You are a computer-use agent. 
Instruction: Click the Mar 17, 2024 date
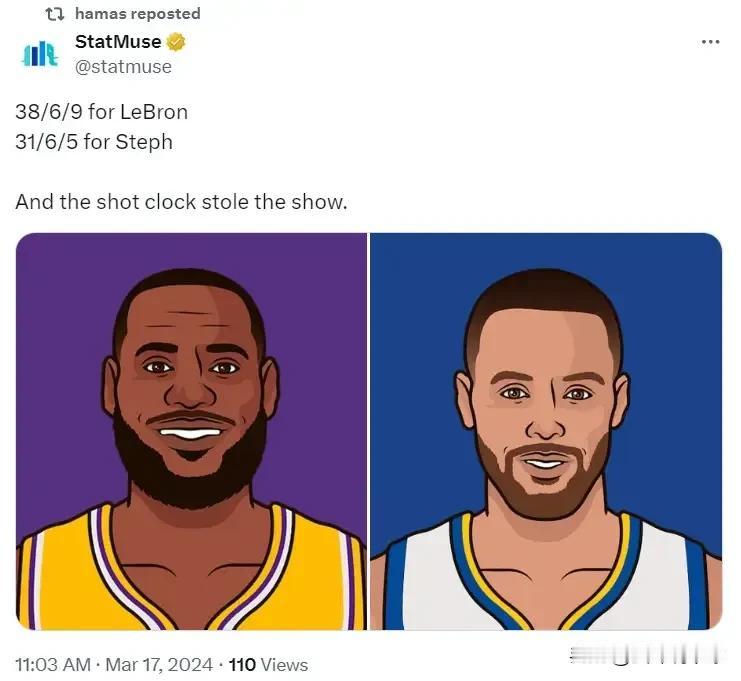(159, 665)
